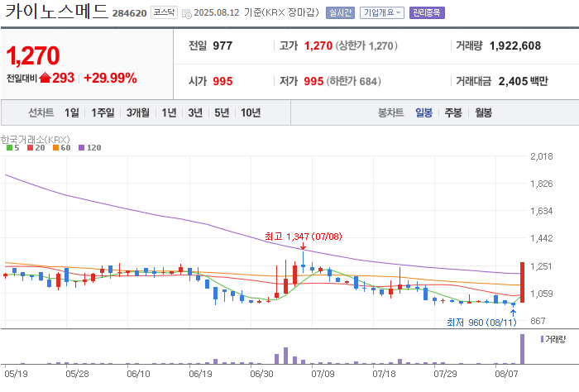Select the 5년 line chart tab
The image size is (579, 392).
click(222, 112)
